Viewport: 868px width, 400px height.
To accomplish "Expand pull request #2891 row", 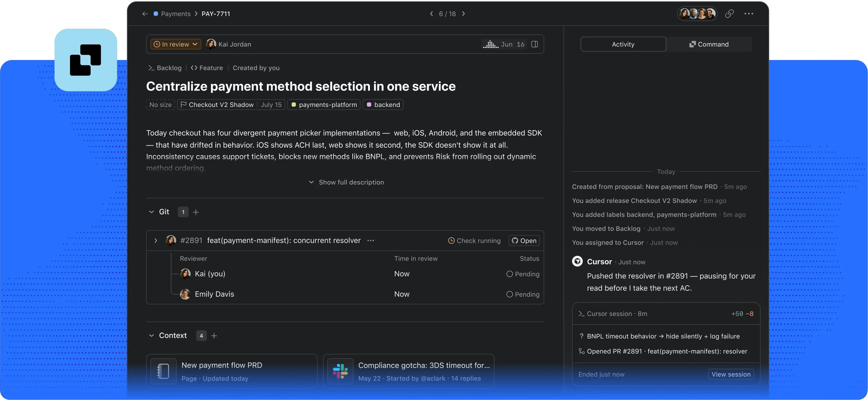I will [155, 240].
